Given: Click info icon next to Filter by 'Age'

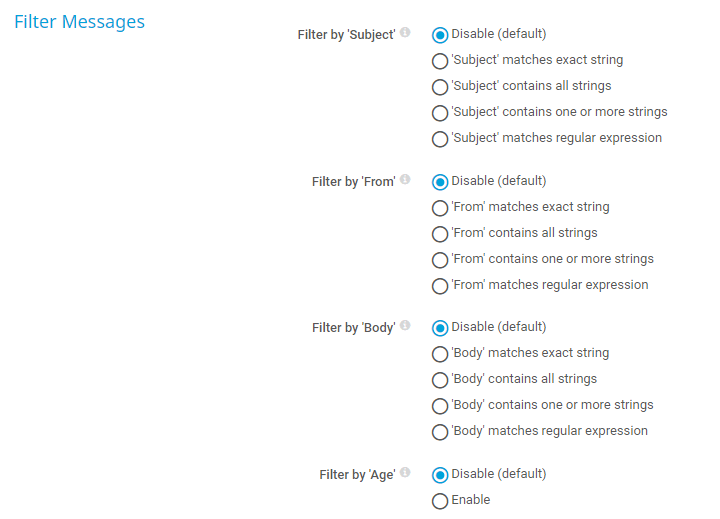Looking at the screenshot, I should (405, 473).
